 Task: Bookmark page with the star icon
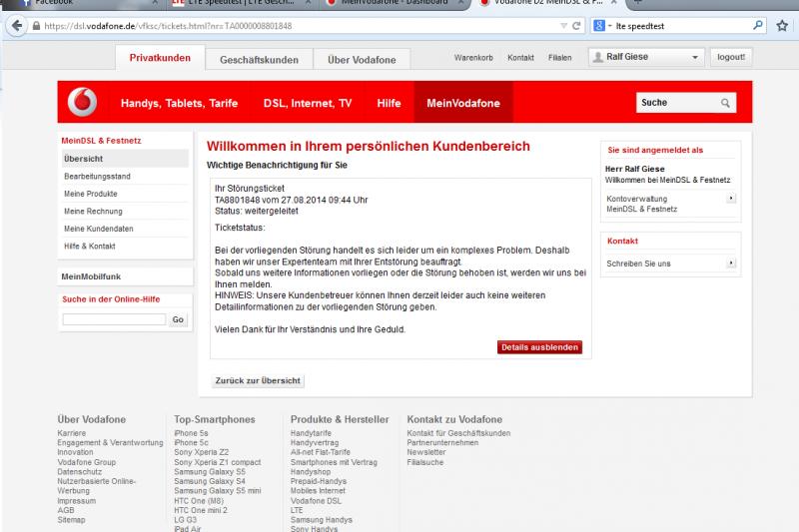tap(782, 26)
